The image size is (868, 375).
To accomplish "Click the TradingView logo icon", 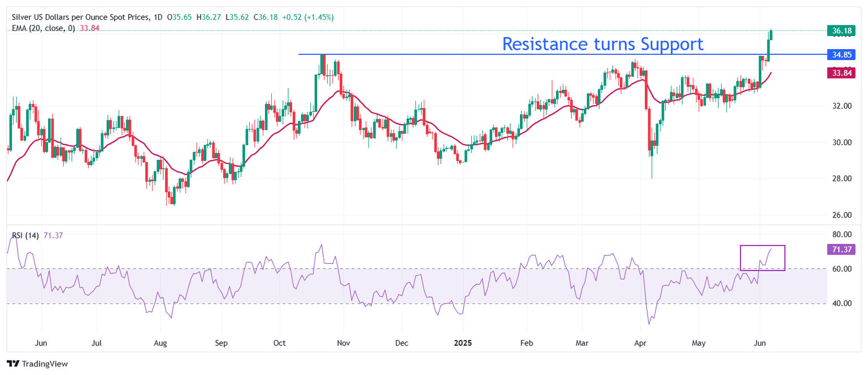I will (14, 364).
